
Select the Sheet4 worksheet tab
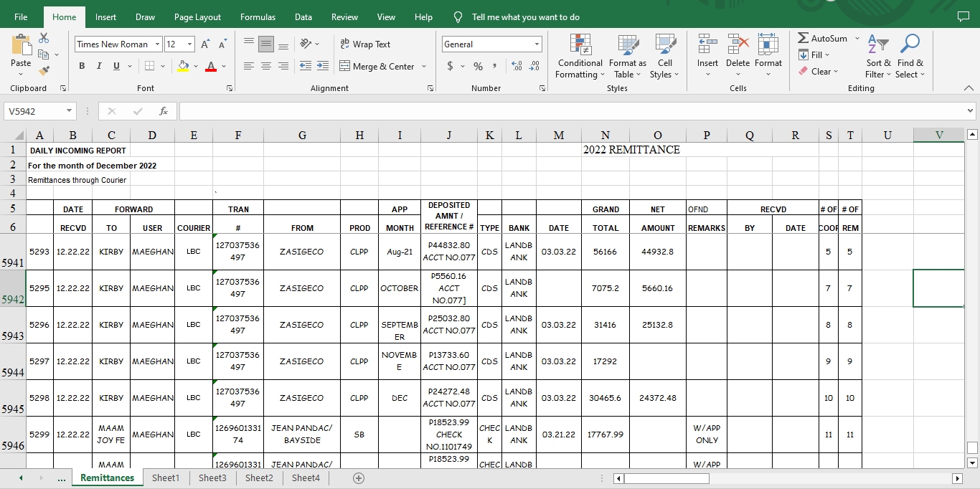pyautogui.click(x=306, y=478)
